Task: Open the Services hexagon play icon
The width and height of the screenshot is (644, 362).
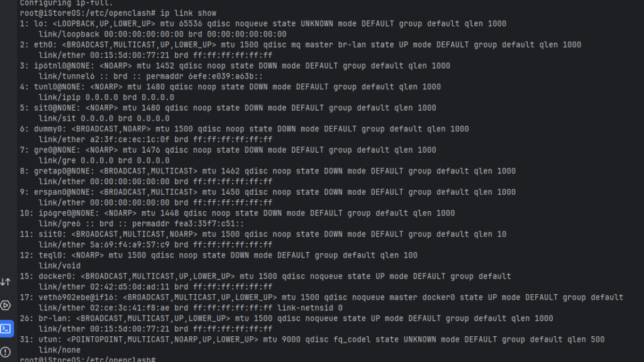Action: click(x=6, y=305)
